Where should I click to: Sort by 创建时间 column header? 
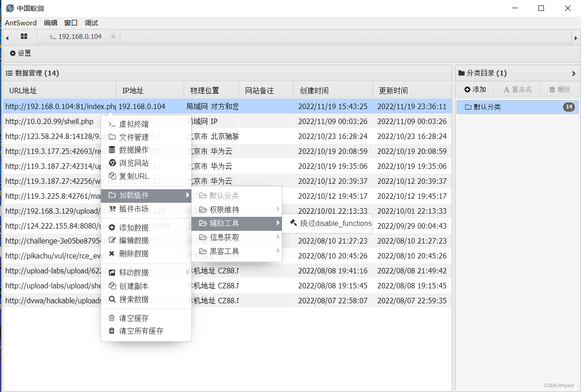pyautogui.click(x=333, y=91)
